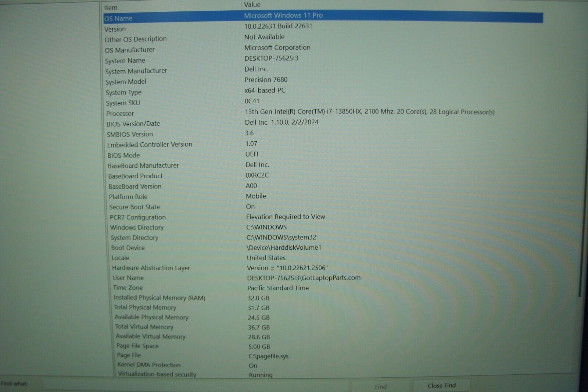Viewport: 588px width, 392px height.
Task: Click the 13th Gen Intel Core i7-13850HX value
Action: pos(370,111)
